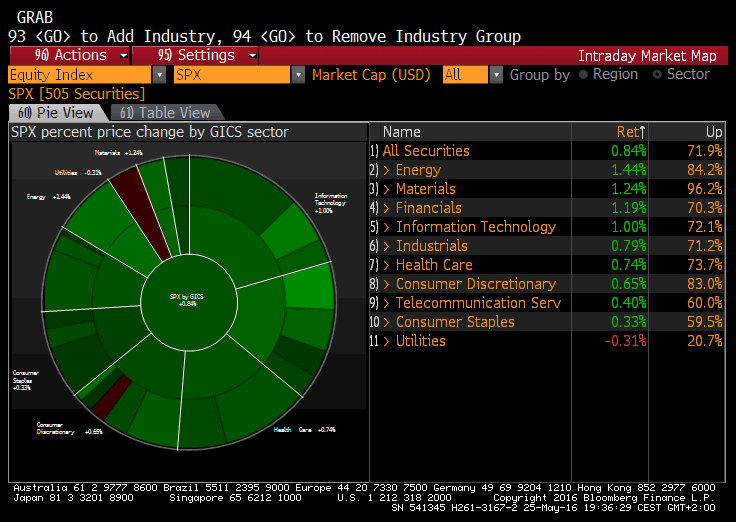Click the Health Care +0.74% pie label

tap(305, 430)
